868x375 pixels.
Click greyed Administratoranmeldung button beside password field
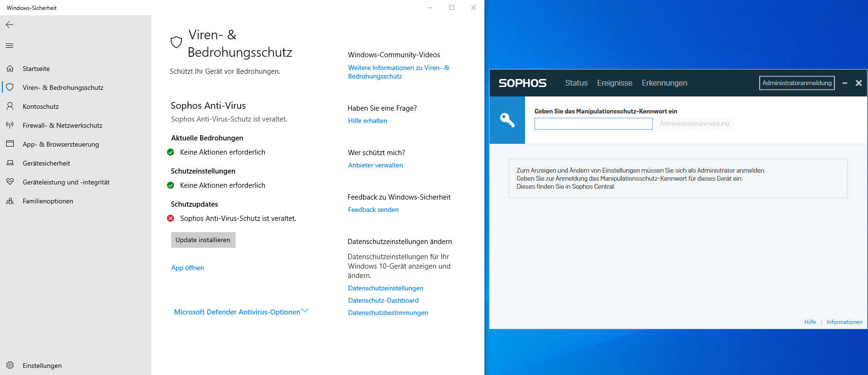click(x=694, y=124)
